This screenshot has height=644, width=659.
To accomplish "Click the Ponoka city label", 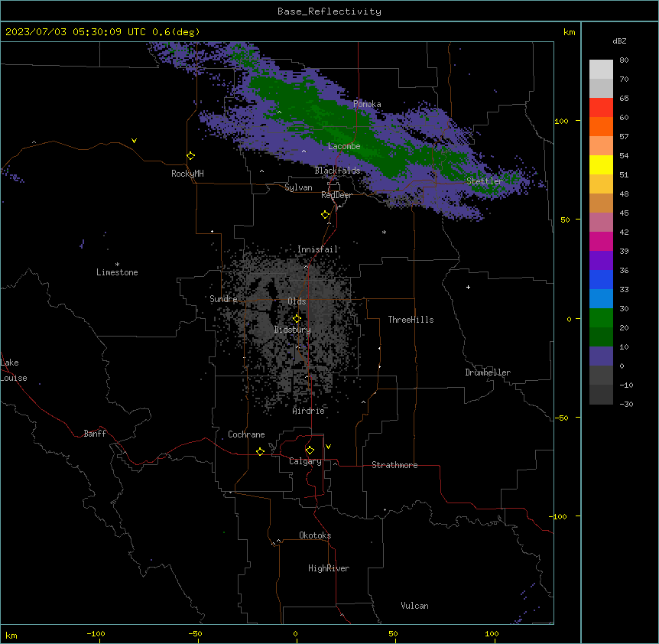I will (x=367, y=104).
